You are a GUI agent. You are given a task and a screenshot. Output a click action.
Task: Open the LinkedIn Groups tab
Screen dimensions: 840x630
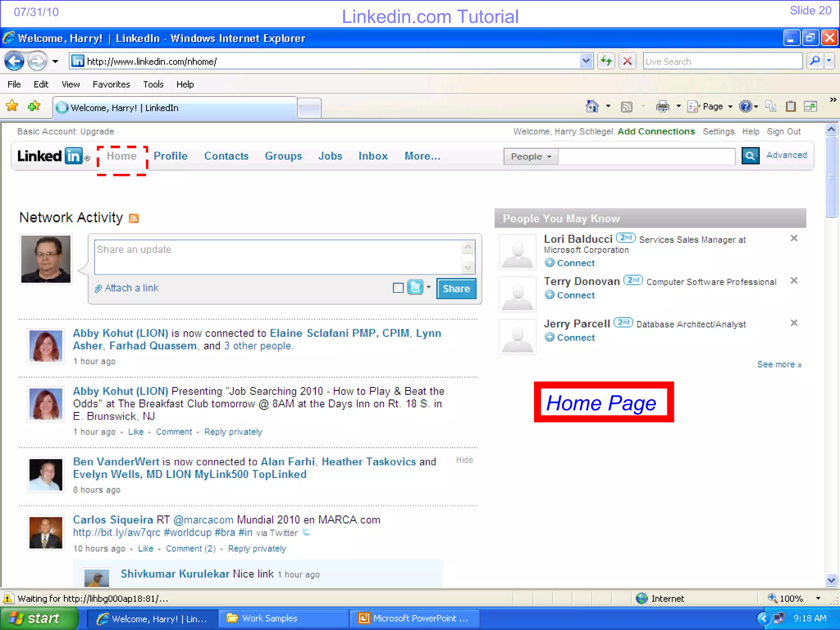(x=283, y=156)
